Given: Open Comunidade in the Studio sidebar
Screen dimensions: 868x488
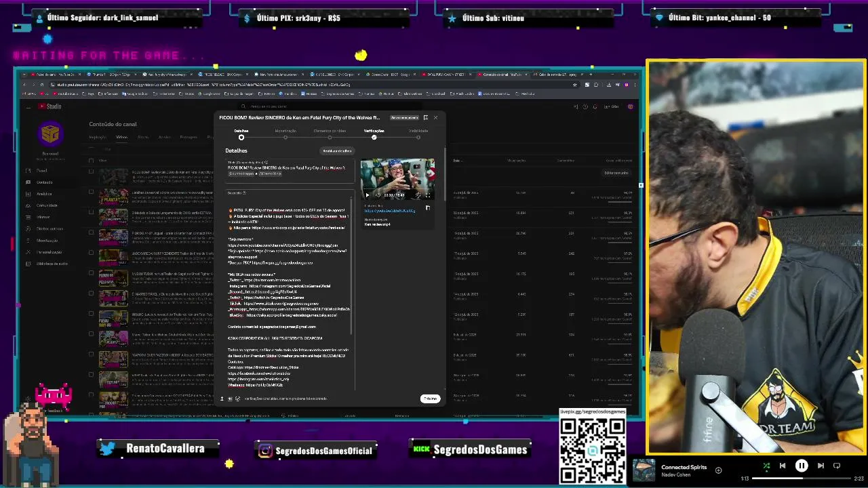Looking at the screenshot, I should tap(46, 205).
